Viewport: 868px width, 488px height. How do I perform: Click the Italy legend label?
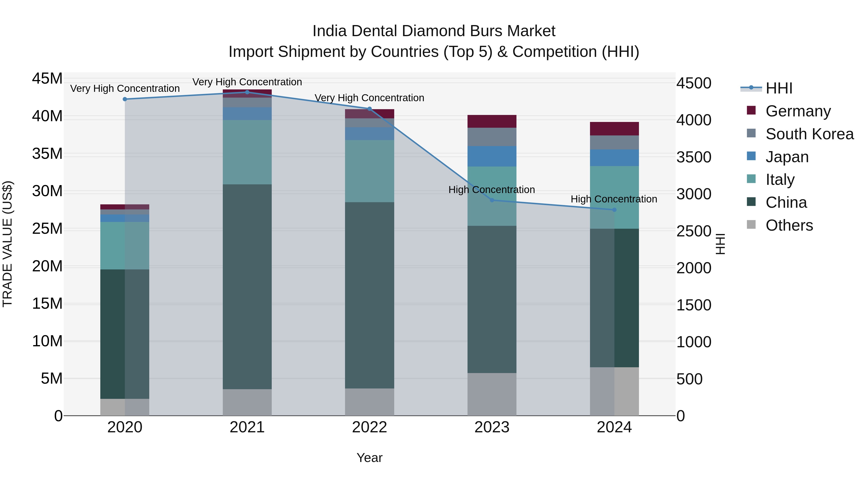(x=780, y=180)
